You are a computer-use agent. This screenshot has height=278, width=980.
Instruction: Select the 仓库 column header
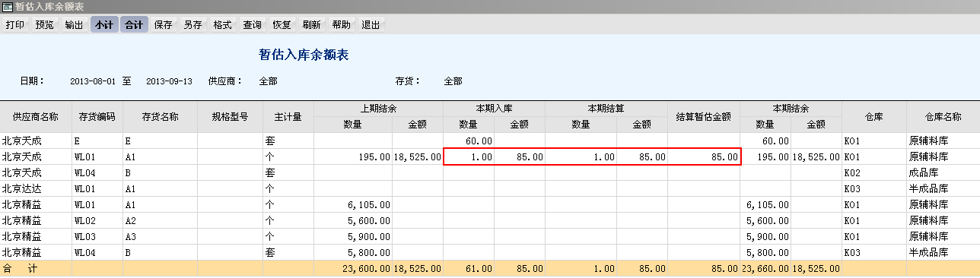pyautogui.click(x=874, y=117)
